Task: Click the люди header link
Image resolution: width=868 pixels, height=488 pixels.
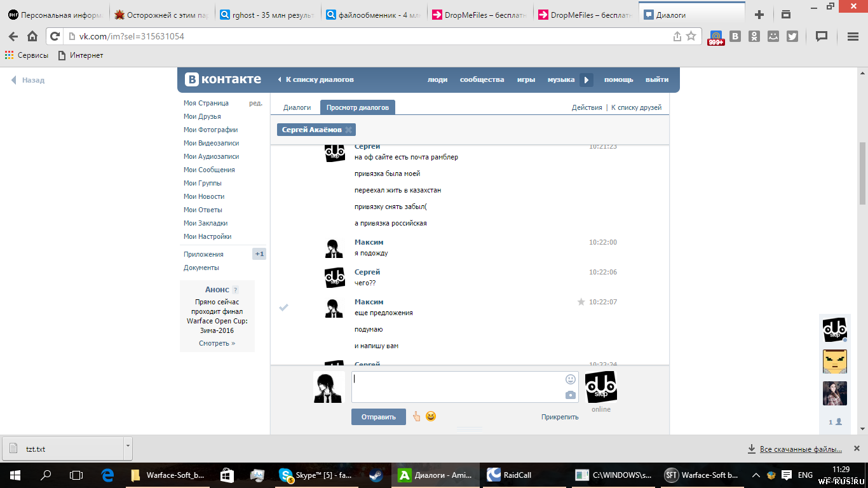Action: 437,80
